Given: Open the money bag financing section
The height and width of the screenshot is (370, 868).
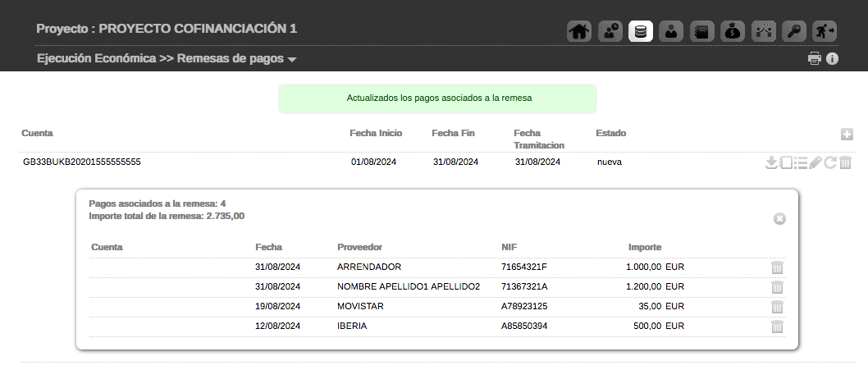Looking at the screenshot, I should [x=733, y=31].
